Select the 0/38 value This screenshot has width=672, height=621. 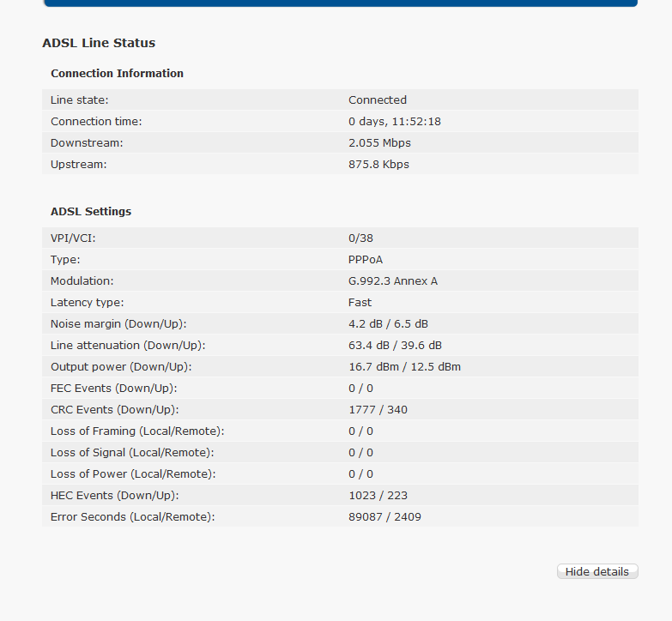click(360, 238)
